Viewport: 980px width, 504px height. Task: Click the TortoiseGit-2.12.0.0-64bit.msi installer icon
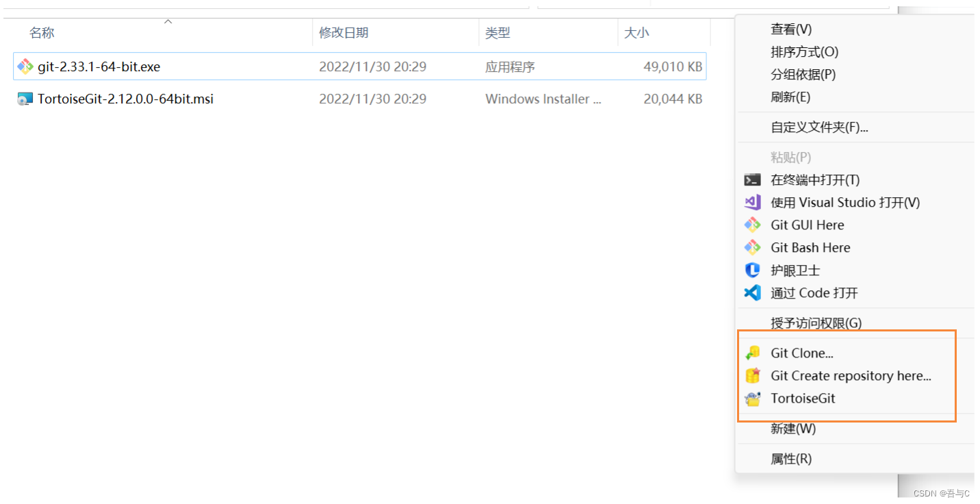24,99
